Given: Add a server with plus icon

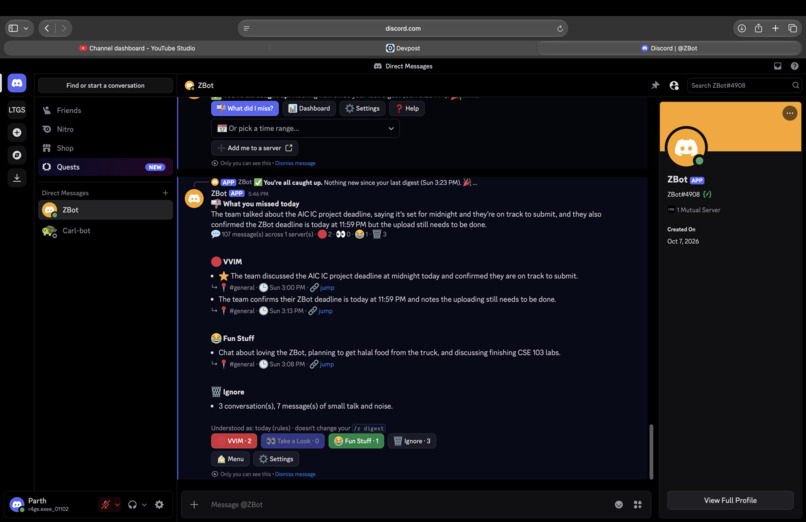Looking at the screenshot, I should click(17, 133).
